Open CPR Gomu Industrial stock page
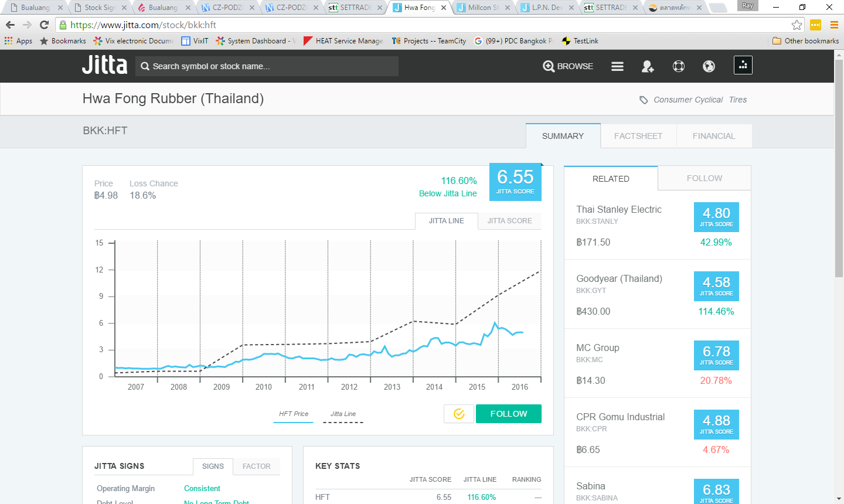Screen dimensions: 844x504 pyautogui.click(x=621, y=417)
